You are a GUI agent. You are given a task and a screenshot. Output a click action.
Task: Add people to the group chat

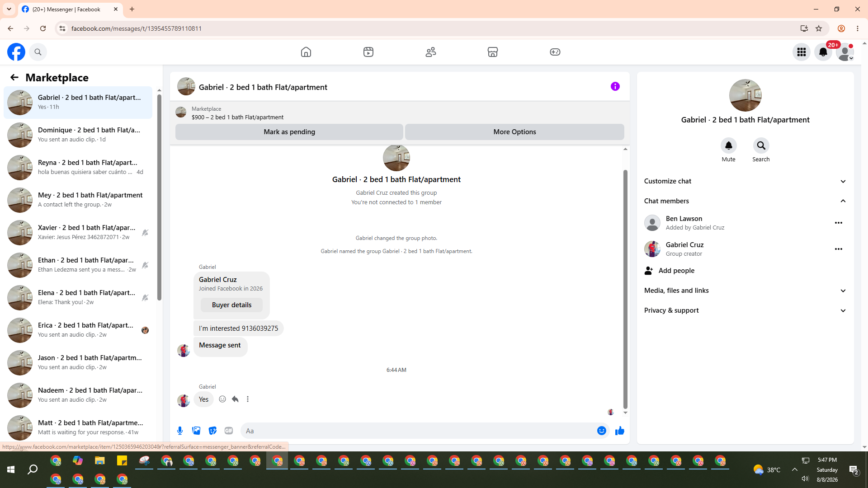(745, 271)
